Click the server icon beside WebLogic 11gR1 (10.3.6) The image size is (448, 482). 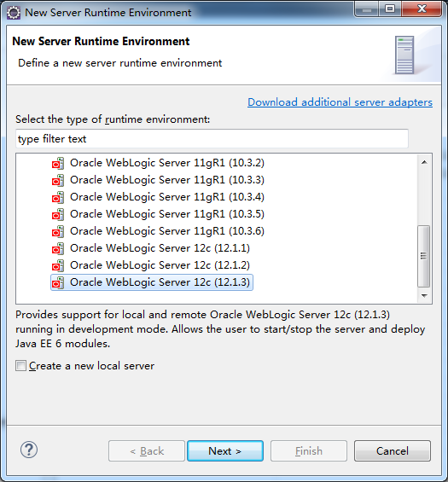coord(58,231)
